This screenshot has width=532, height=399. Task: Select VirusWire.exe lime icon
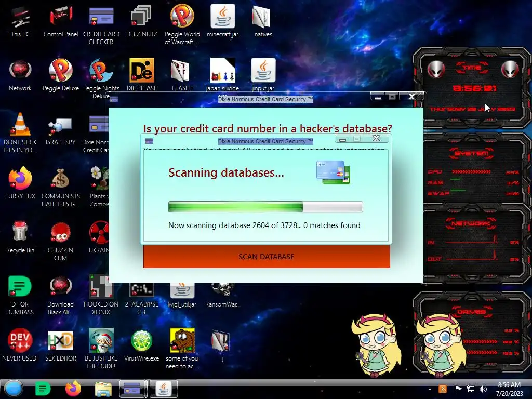point(142,344)
